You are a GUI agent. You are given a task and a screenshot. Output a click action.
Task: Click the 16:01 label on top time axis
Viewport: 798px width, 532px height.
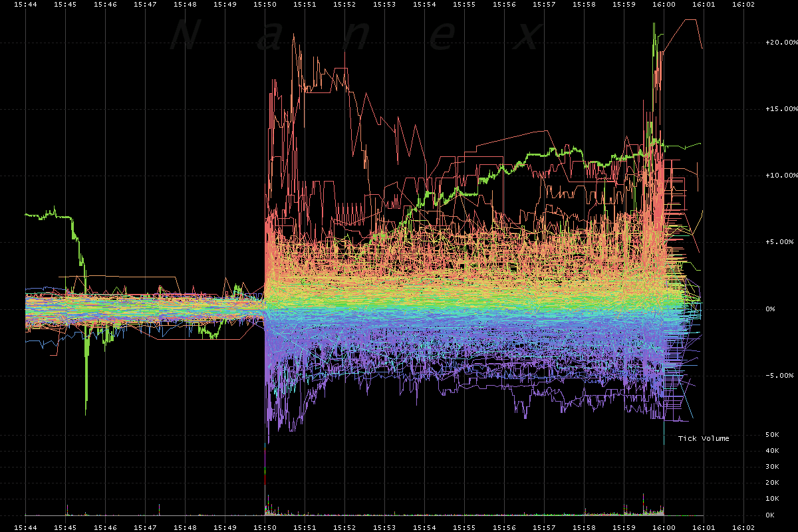tap(704, 4)
